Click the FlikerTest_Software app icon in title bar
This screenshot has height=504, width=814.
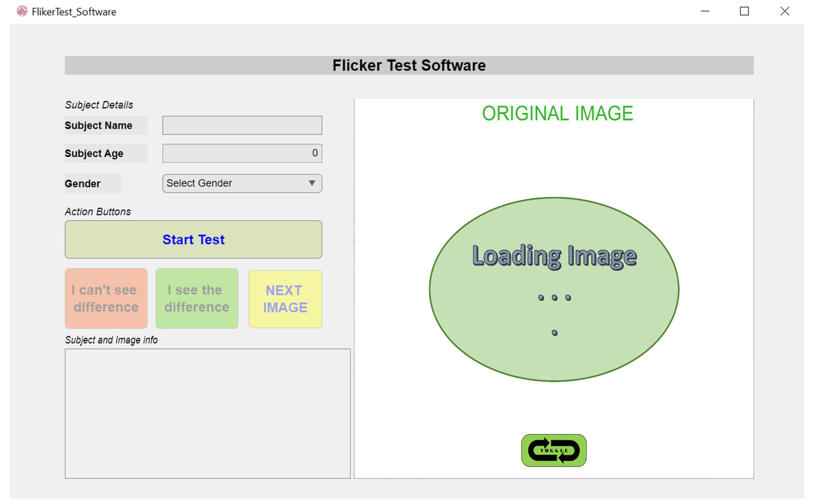pyautogui.click(x=22, y=11)
